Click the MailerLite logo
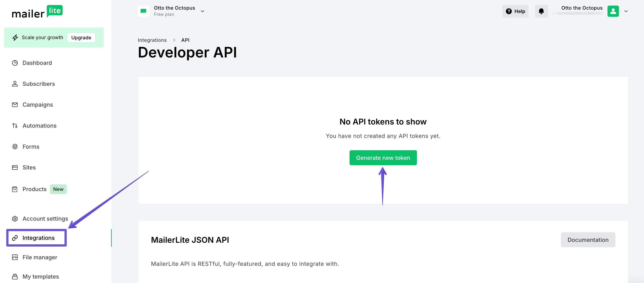 (37, 11)
